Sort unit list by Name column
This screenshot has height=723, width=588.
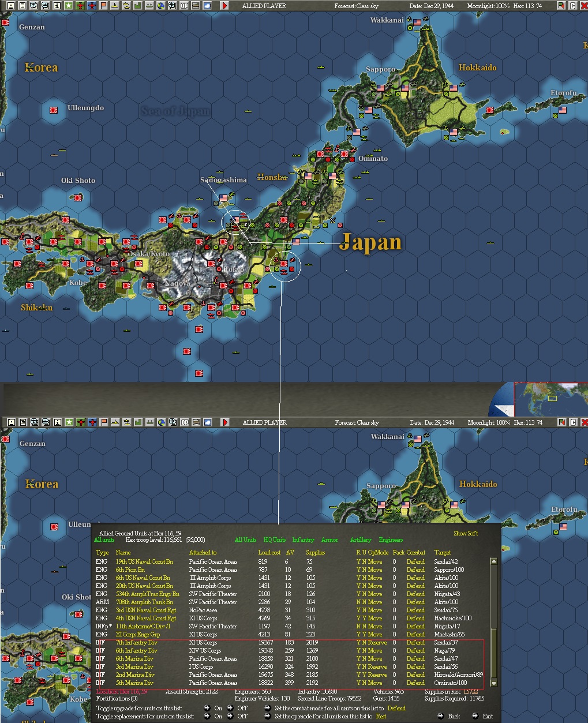[x=123, y=552]
